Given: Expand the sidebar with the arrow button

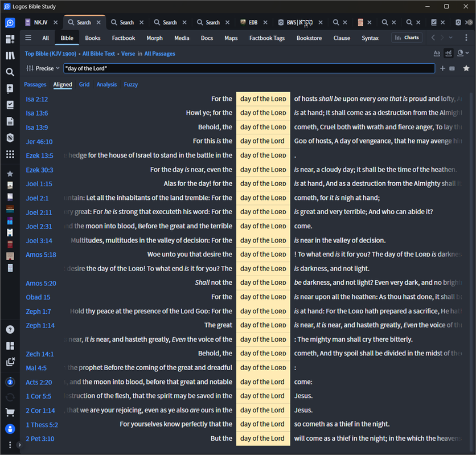Looking at the screenshot, I should (x=19, y=445).
